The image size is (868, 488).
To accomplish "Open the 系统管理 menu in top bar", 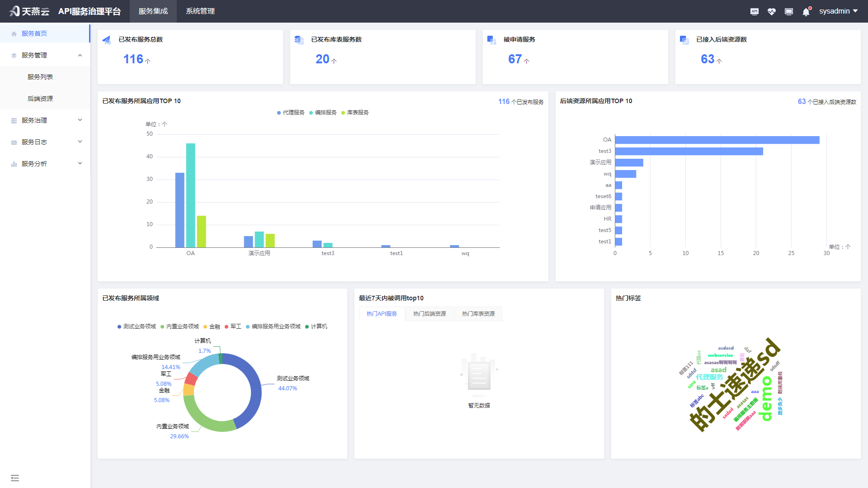I will (x=199, y=11).
